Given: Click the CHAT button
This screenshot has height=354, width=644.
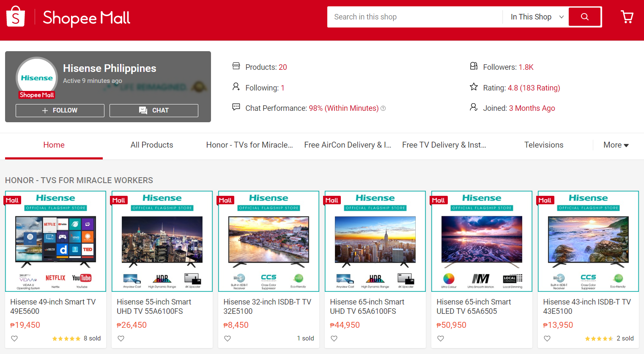Looking at the screenshot, I should pyautogui.click(x=154, y=110).
